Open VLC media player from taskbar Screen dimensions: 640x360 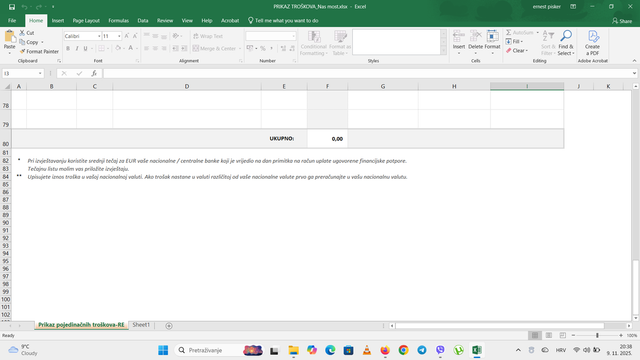pos(367,350)
